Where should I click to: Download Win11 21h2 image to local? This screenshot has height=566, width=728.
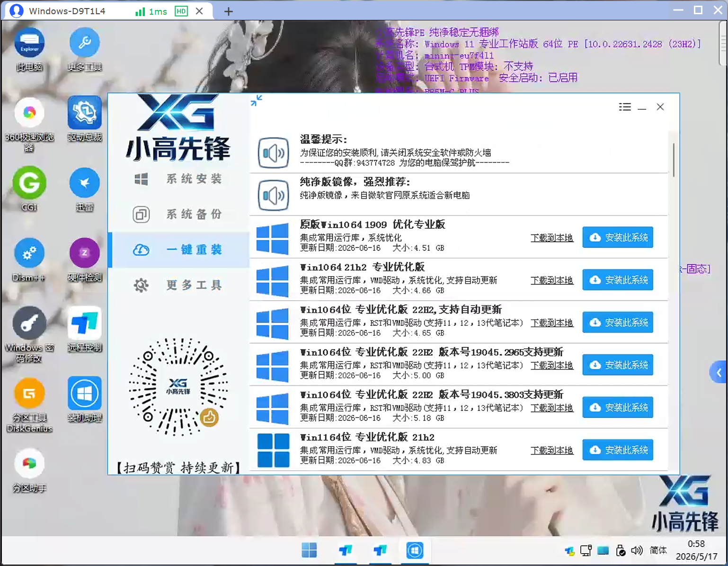coord(552,450)
